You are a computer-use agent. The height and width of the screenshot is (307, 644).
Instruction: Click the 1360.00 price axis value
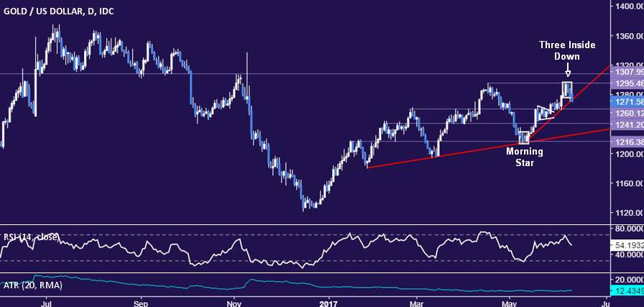coord(628,36)
